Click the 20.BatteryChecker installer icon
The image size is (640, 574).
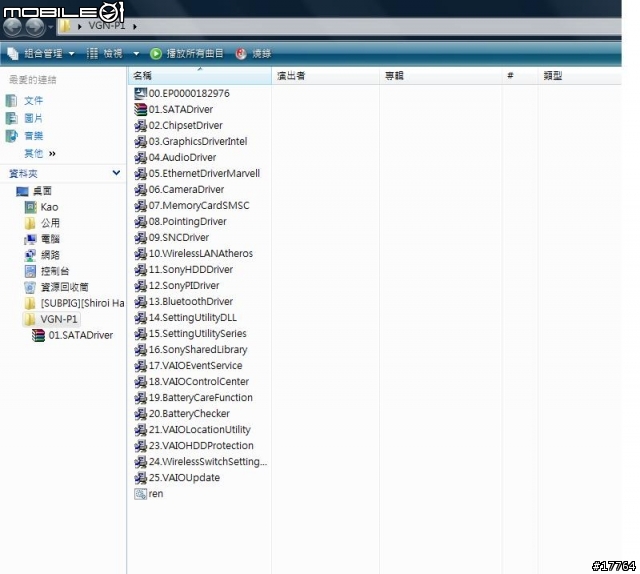coord(140,414)
